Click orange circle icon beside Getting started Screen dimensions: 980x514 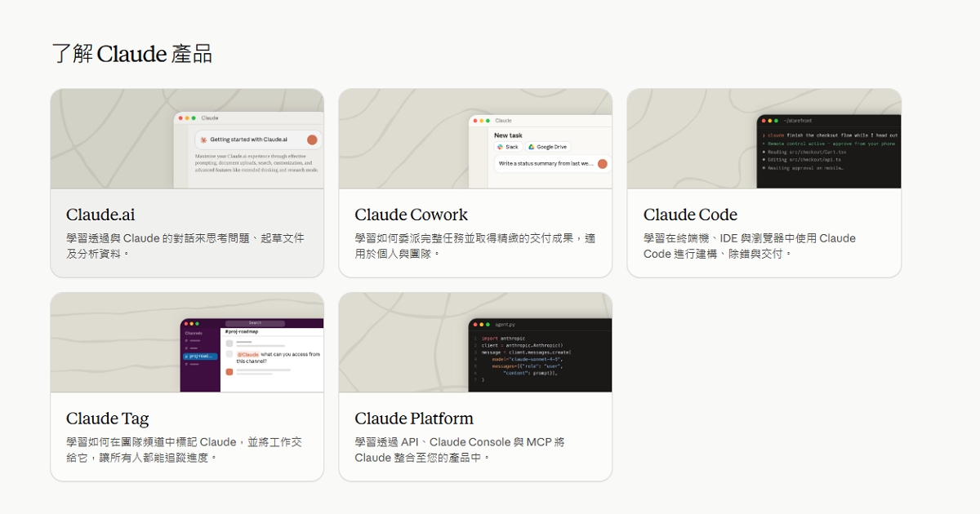(x=312, y=140)
